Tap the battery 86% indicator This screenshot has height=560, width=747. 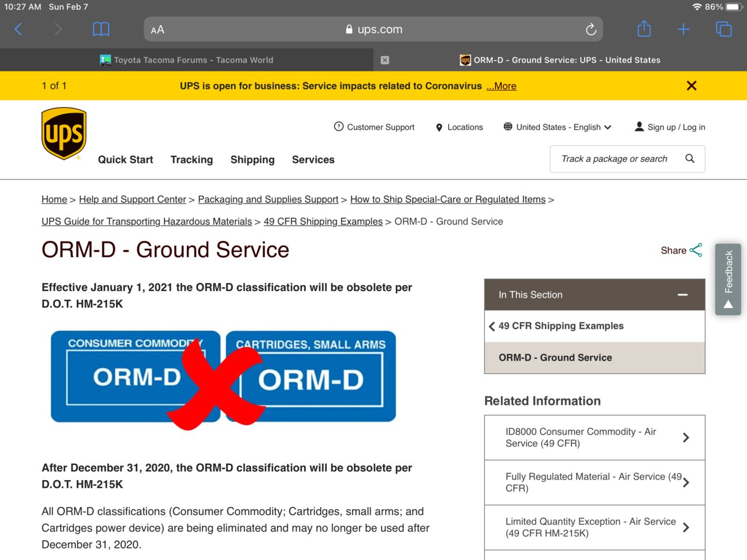click(723, 7)
